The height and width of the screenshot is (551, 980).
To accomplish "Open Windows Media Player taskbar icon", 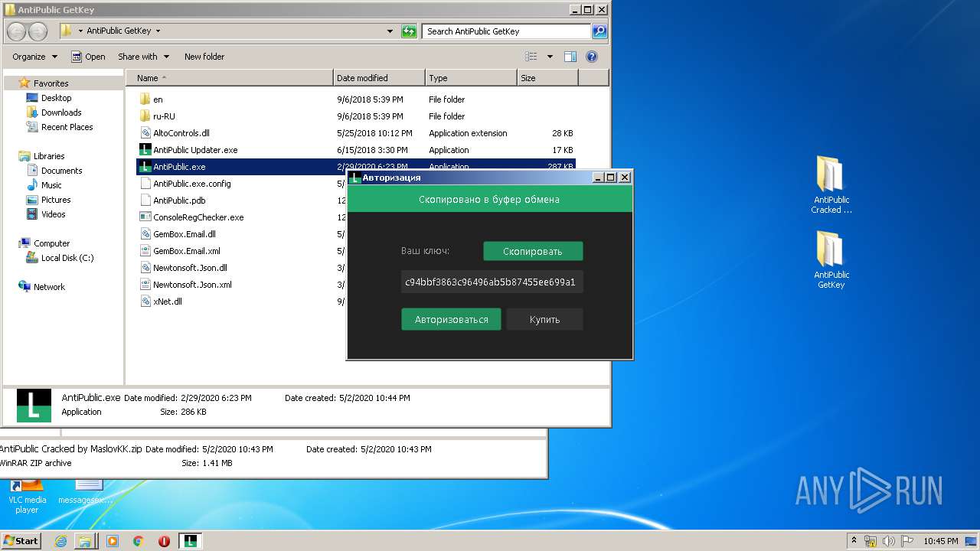I will pyautogui.click(x=113, y=541).
